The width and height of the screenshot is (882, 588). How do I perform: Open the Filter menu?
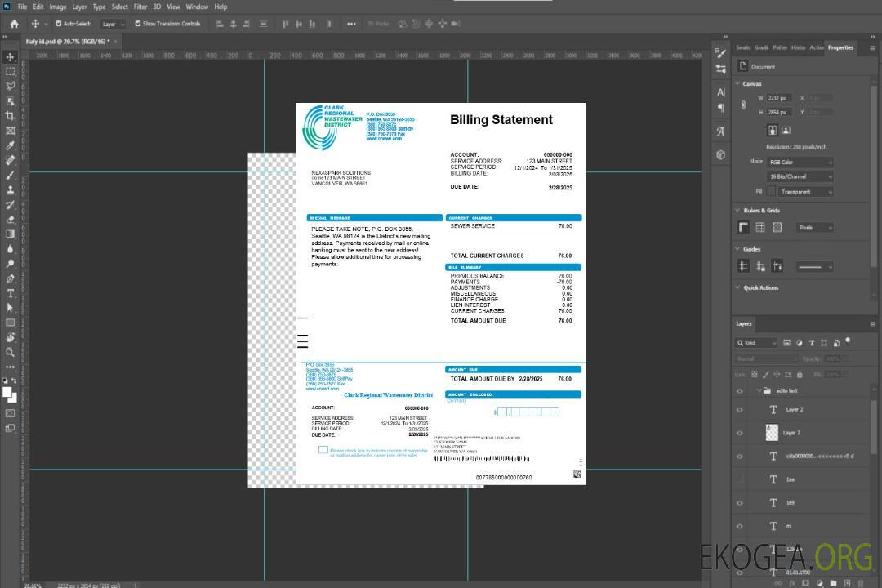[140, 7]
